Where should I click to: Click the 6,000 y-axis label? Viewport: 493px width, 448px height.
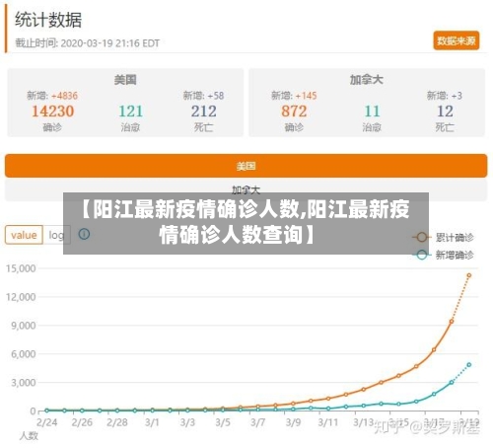[24, 354]
